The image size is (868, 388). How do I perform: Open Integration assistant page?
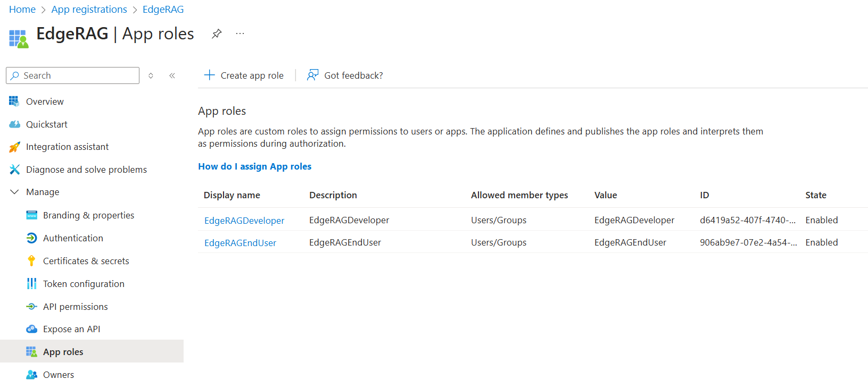(67, 147)
